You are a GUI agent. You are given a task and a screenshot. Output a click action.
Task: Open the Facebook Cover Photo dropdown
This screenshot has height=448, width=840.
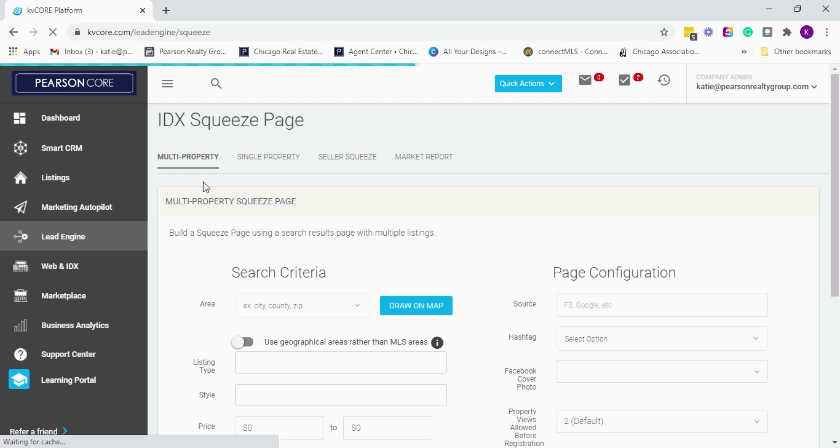[662, 371]
